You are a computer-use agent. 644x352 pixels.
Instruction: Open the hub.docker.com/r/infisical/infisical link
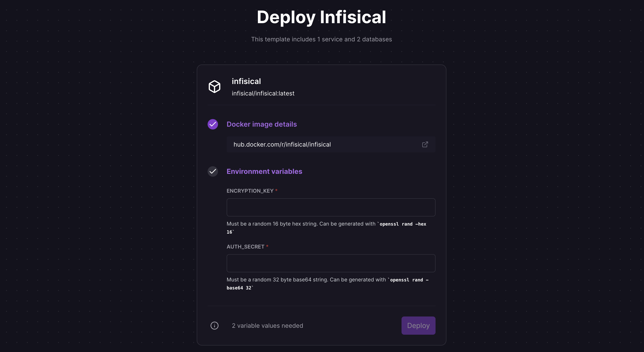282,144
